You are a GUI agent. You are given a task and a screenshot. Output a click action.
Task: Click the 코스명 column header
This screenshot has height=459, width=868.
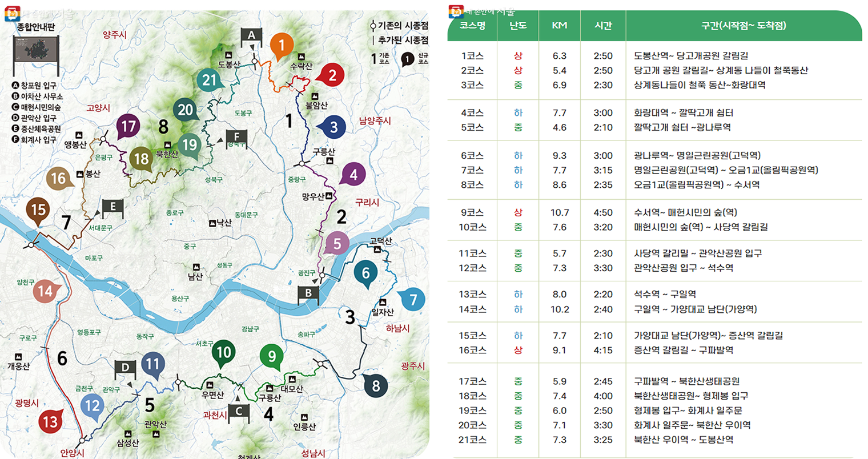(472, 26)
